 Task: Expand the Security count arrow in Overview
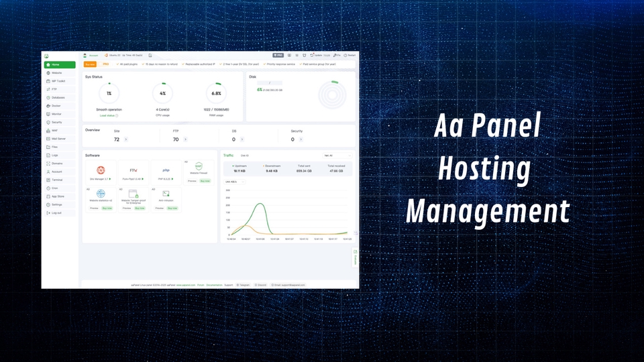300,139
